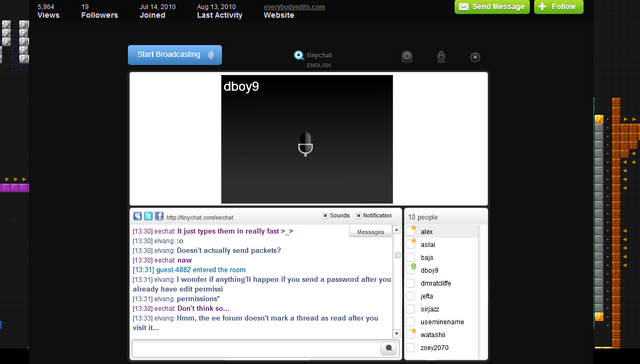The width and height of the screenshot is (640, 364).
Task: Click chat scrollbar up arrow
Action: [x=396, y=230]
